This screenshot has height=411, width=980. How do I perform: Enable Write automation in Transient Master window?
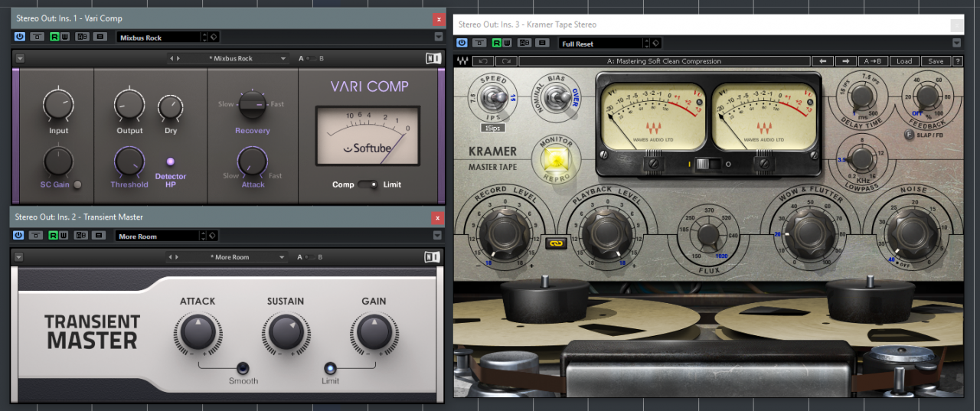pos(65,236)
